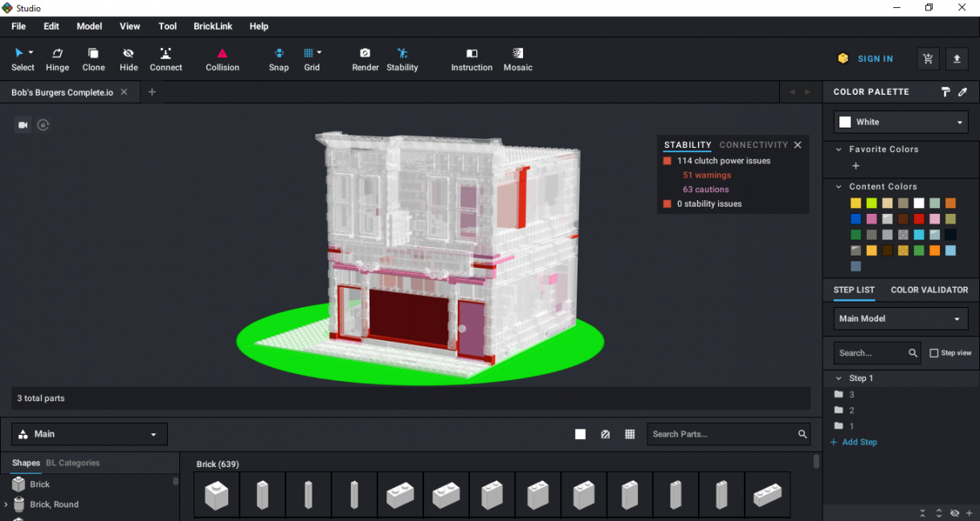This screenshot has width=980, height=521.
Task: Activate the Select tool
Action: click(22, 59)
